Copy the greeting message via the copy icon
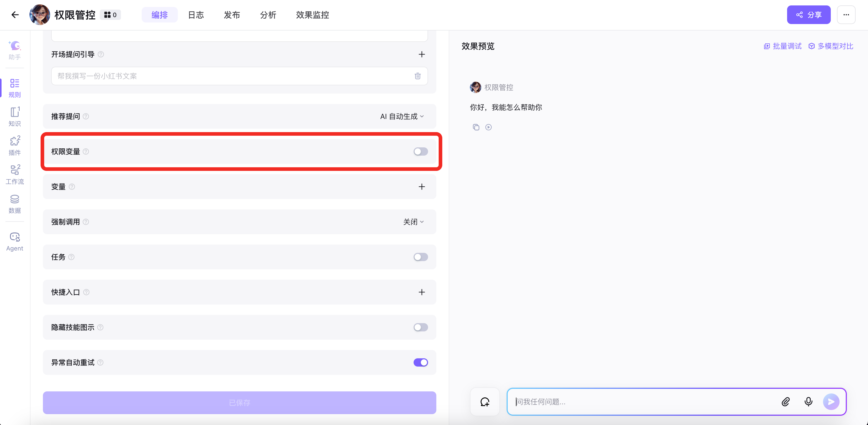 coord(476,127)
